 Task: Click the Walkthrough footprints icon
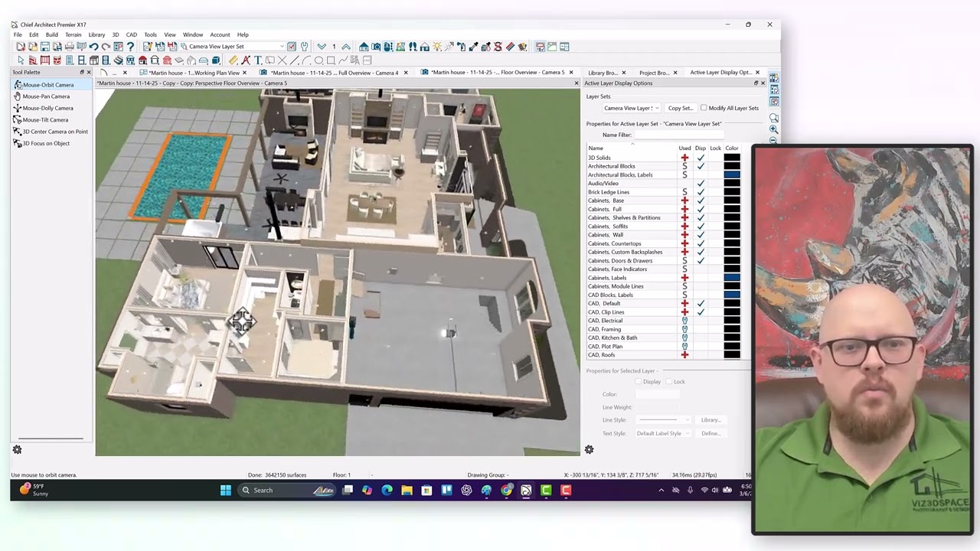pos(413,47)
